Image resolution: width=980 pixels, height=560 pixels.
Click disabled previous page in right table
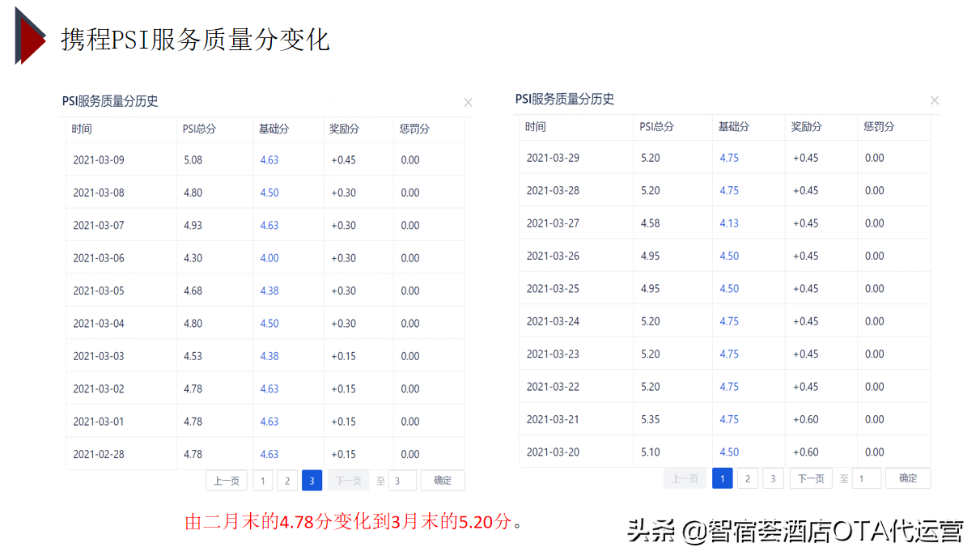coord(685,478)
